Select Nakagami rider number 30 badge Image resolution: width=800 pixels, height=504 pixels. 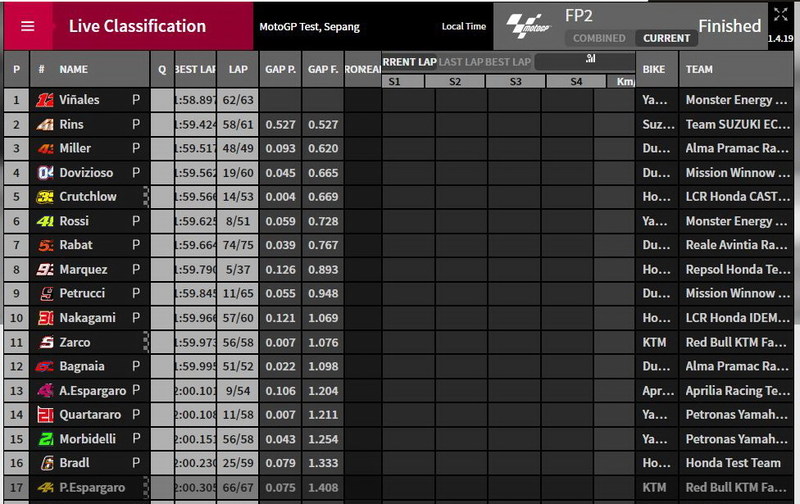[46, 318]
